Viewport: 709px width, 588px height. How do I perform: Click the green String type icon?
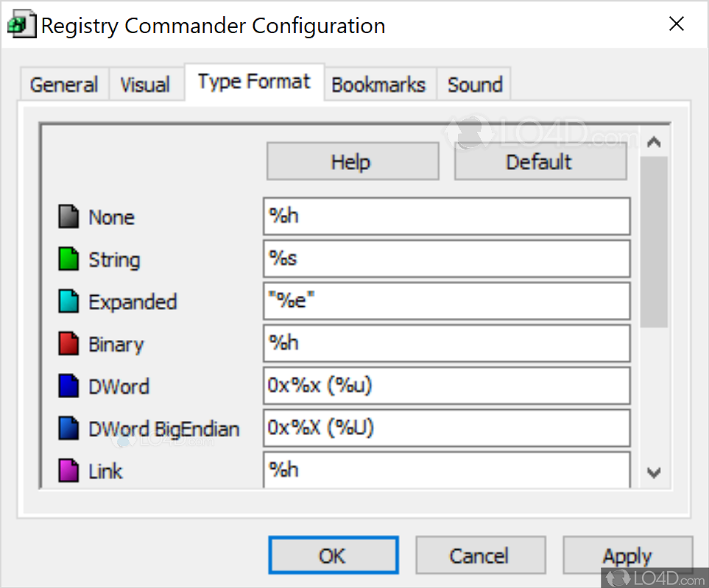[x=70, y=259]
